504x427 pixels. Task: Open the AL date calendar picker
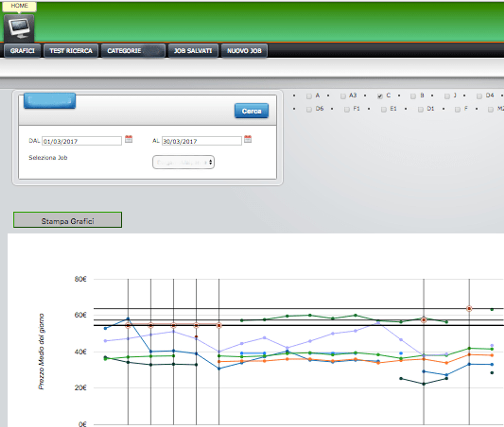click(248, 139)
